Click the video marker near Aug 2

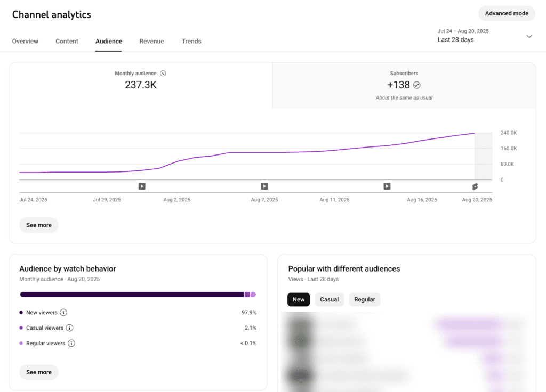pyautogui.click(x=142, y=186)
